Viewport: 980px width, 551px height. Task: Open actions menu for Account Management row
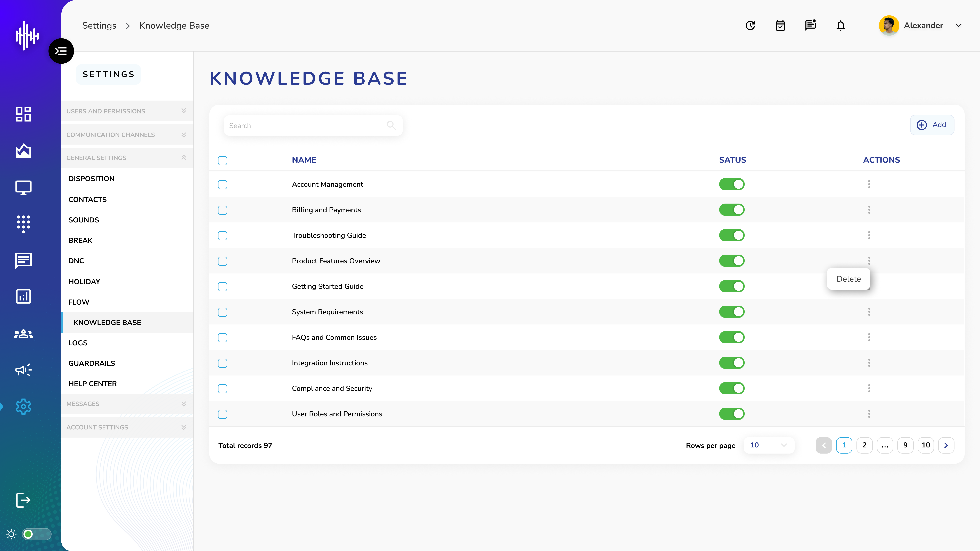869,184
